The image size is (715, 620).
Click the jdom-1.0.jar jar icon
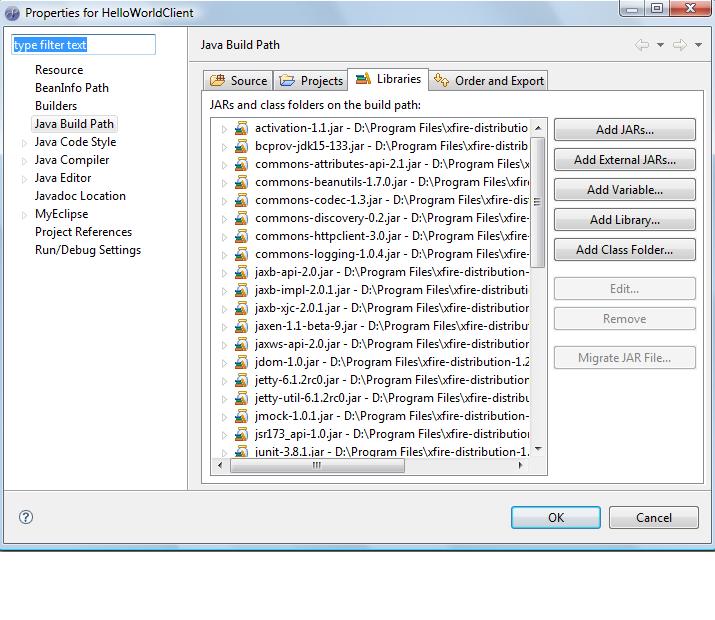coord(241,362)
